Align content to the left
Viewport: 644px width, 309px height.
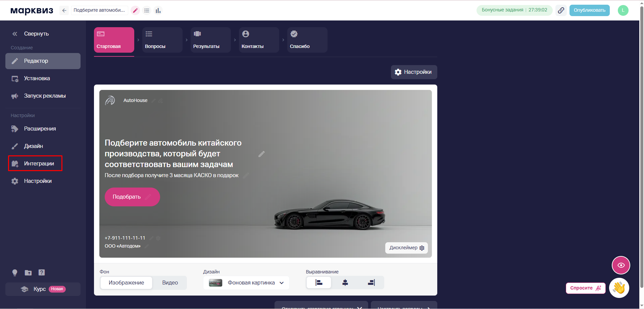[319, 282]
